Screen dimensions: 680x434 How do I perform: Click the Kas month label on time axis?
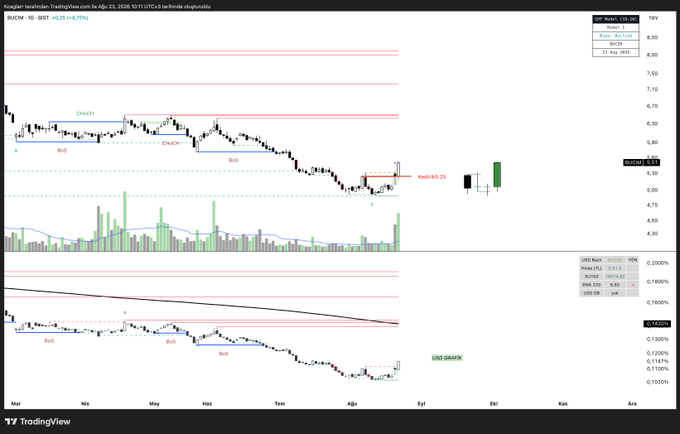563,404
